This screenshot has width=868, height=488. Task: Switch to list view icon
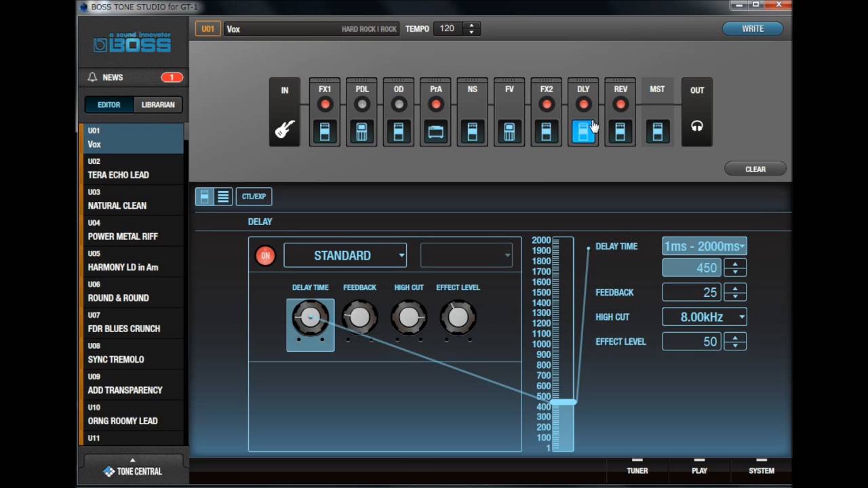223,197
